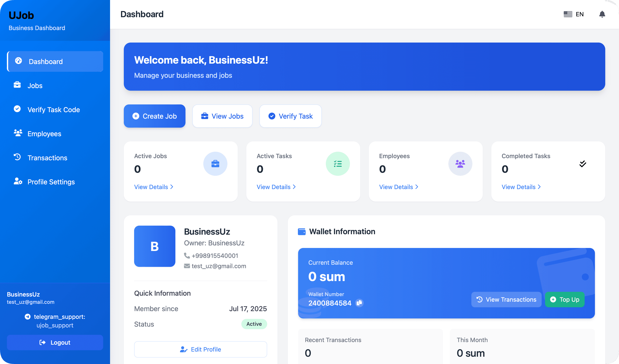This screenshot has height=364, width=619.
Task: Go to Jobs in the sidebar
Action: pyautogui.click(x=35, y=86)
